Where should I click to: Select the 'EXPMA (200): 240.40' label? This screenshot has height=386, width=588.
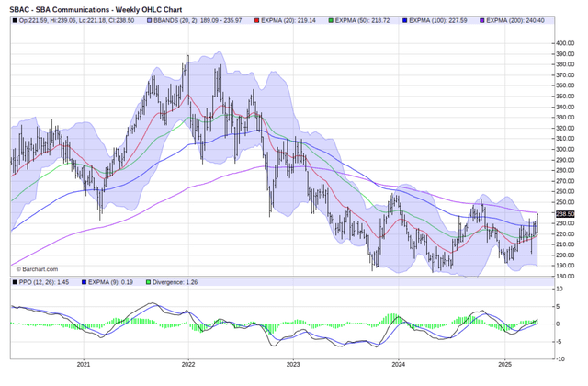(515, 20)
